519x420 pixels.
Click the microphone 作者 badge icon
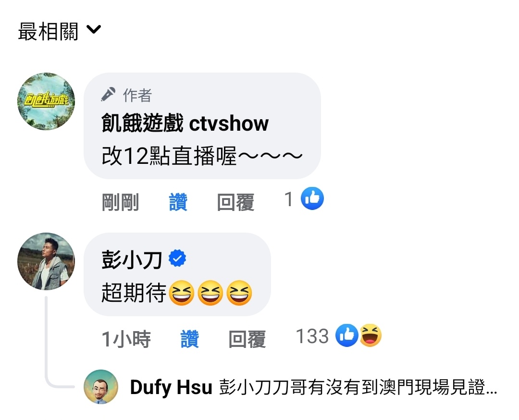click(x=108, y=94)
